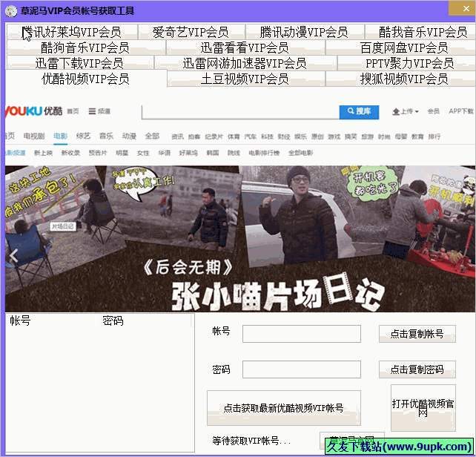Image resolution: width=476 pixels, height=457 pixels.
Task: Open the 搞笑 category link
Action: pyautogui.click(x=351, y=137)
